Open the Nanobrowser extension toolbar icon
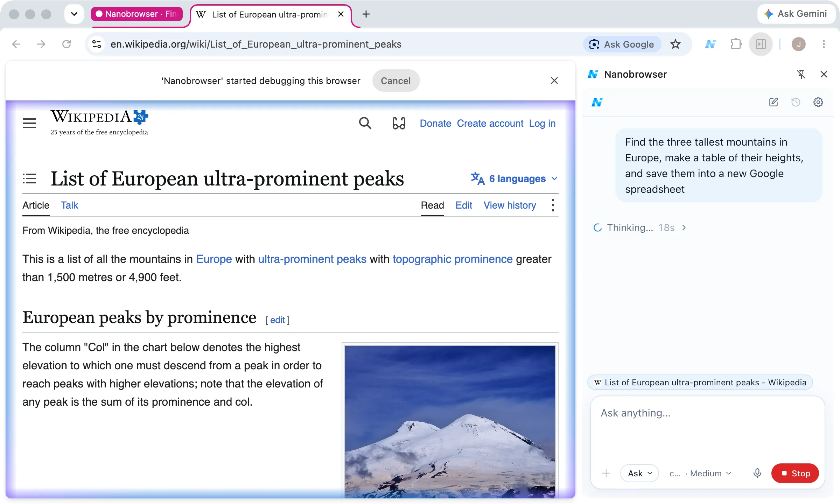Image resolution: width=840 pixels, height=504 pixels. (x=710, y=44)
